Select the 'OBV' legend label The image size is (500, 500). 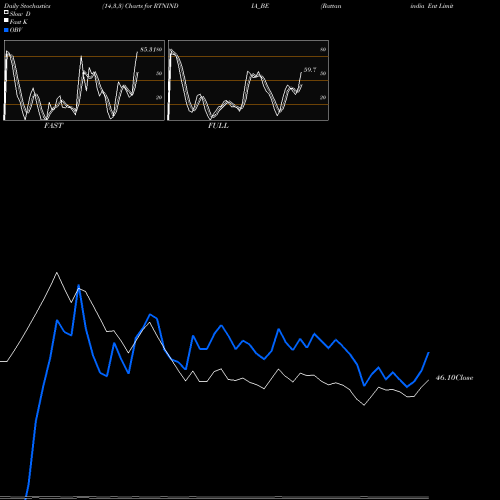(16, 30)
